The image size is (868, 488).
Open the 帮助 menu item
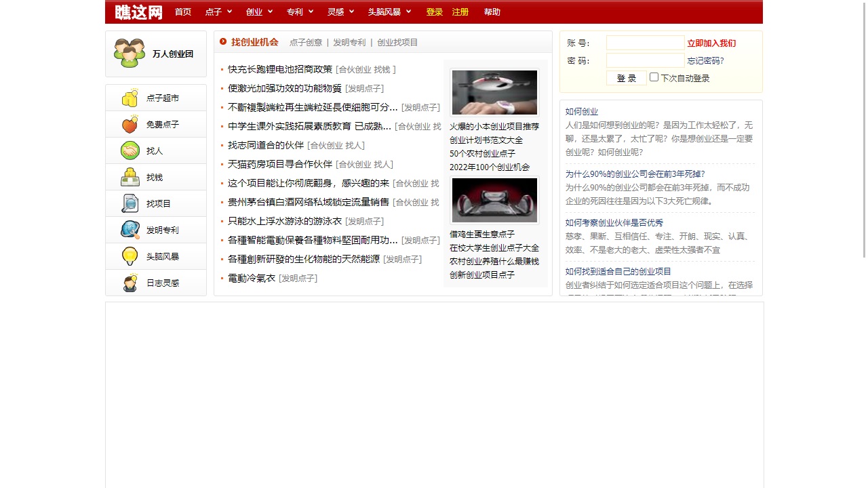pos(492,12)
